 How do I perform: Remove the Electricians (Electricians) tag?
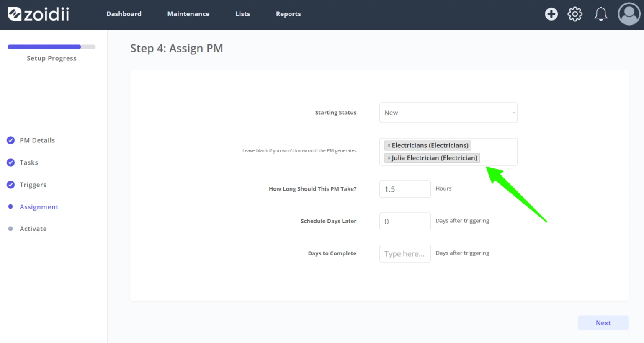[x=389, y=145]
